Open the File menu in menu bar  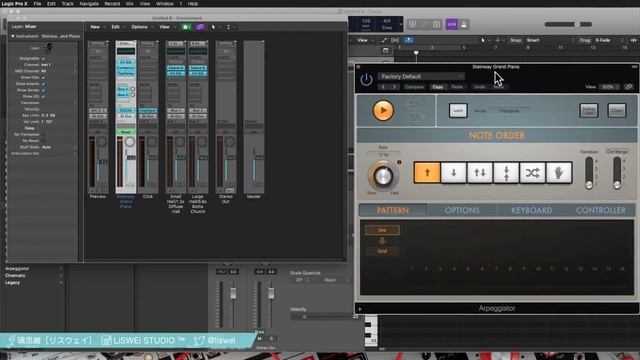point(37,4)
